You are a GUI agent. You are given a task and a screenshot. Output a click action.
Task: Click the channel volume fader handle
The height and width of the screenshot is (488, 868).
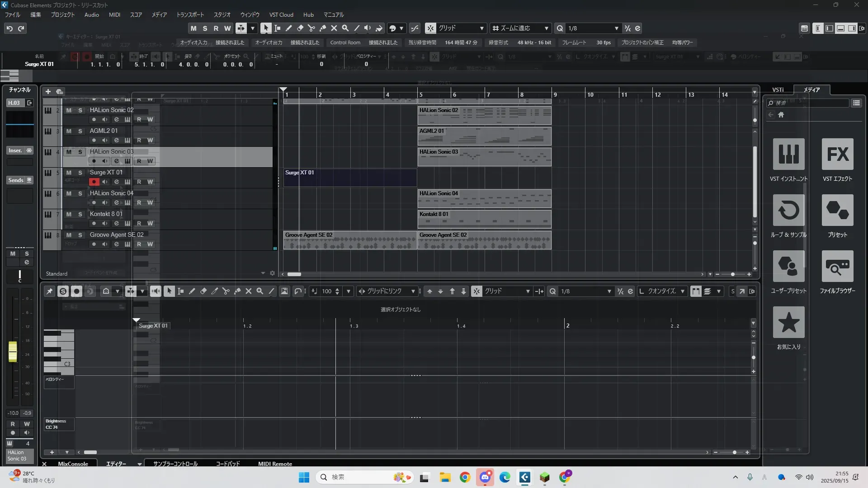coord(13,352)
